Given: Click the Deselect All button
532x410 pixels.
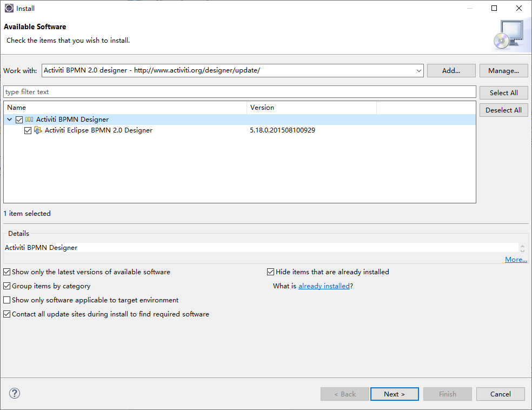Looking at the screenshot, I should [503, 110].
